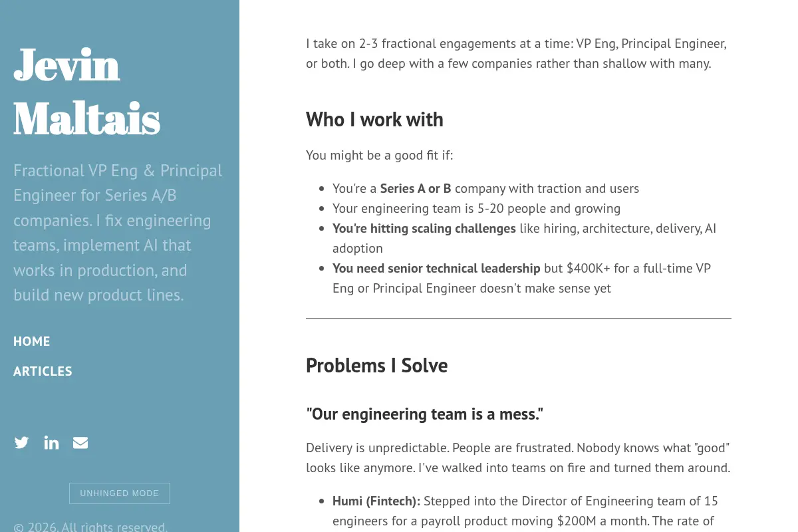Click "You need senior technical leadership" bullet text

coord(436,269)
